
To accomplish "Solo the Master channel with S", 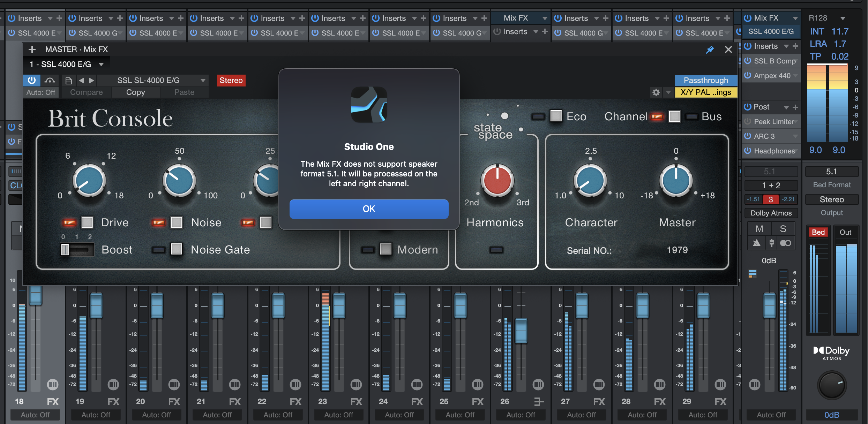I will point(783,229).
